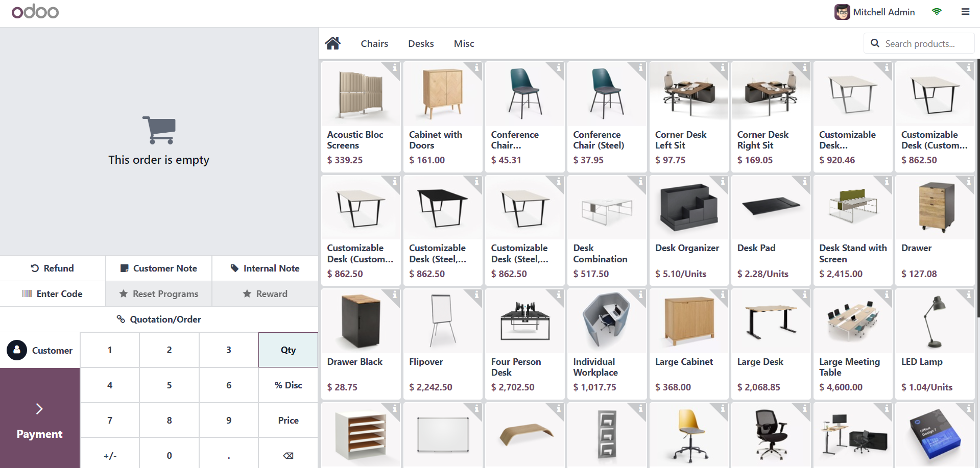
Task: Click the Refund button
Action: pos(53,268)
